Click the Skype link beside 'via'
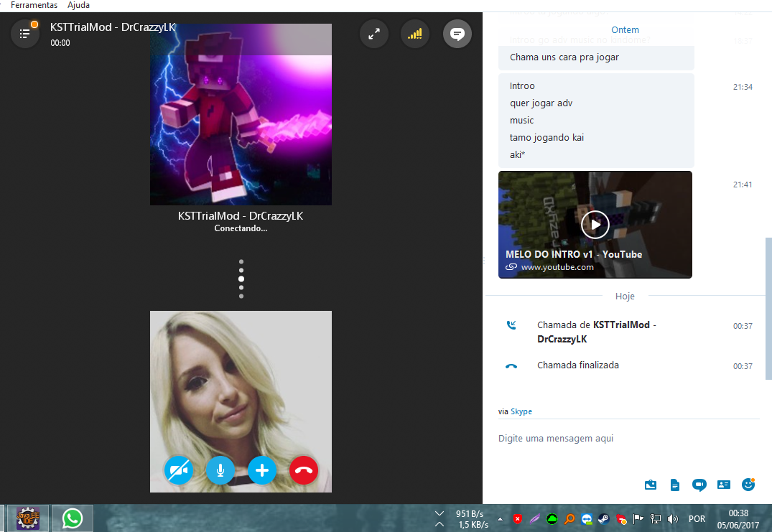 521,411
